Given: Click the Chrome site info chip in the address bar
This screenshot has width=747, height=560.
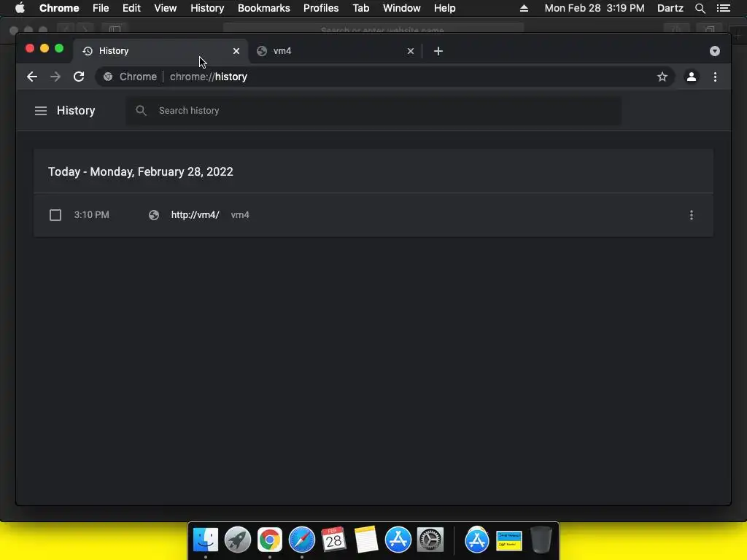Looking at the screenshot, I should pos(130,77).
